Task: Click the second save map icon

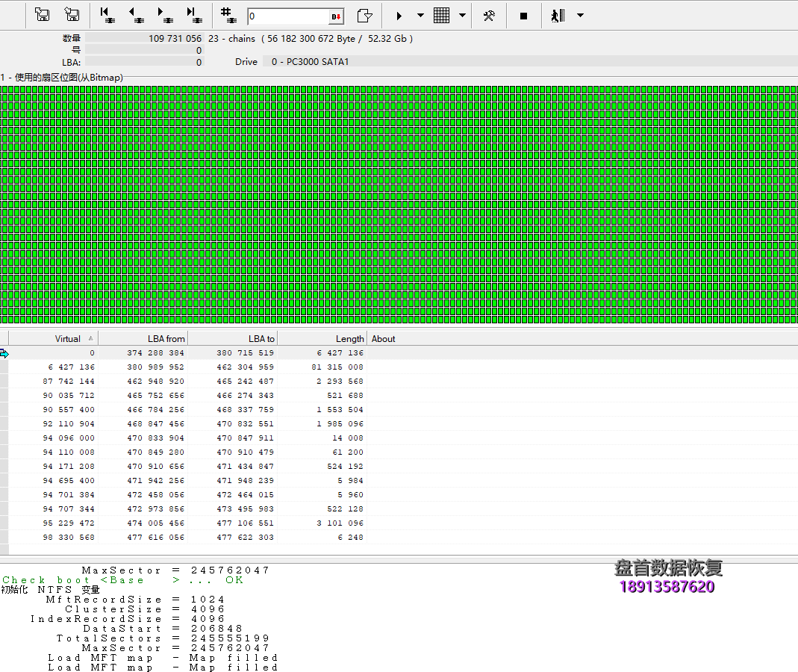Action: (72, 15)
